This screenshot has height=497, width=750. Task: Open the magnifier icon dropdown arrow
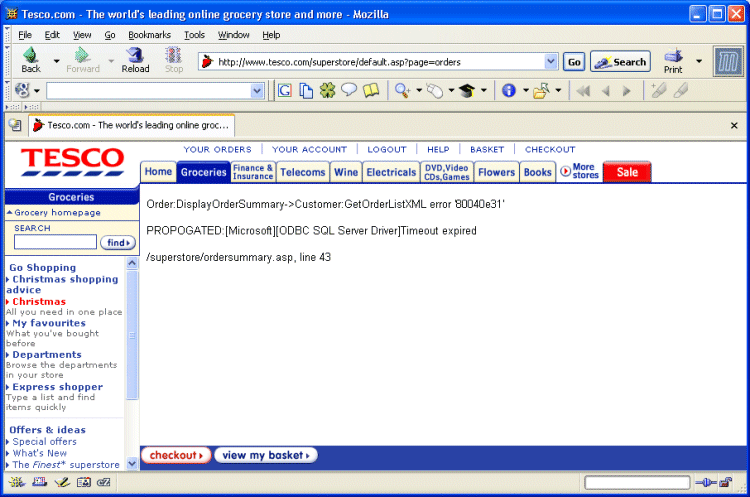coord(419,90)
